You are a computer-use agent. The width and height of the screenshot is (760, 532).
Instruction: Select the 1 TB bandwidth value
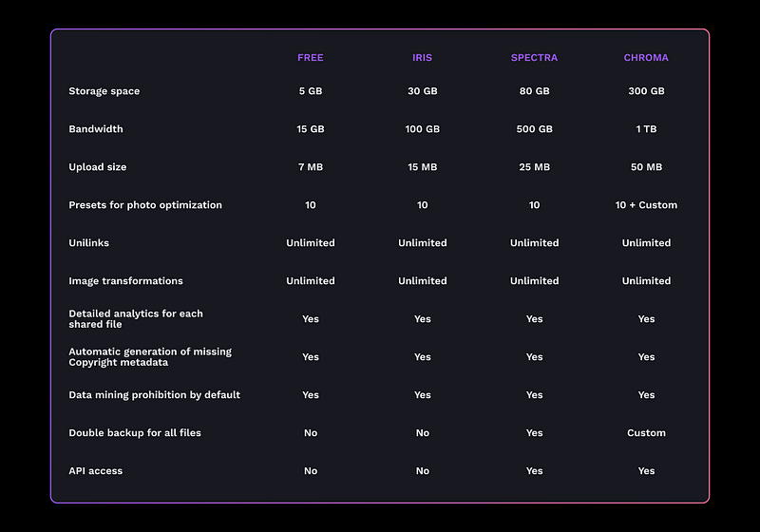[x=646, y=129]
